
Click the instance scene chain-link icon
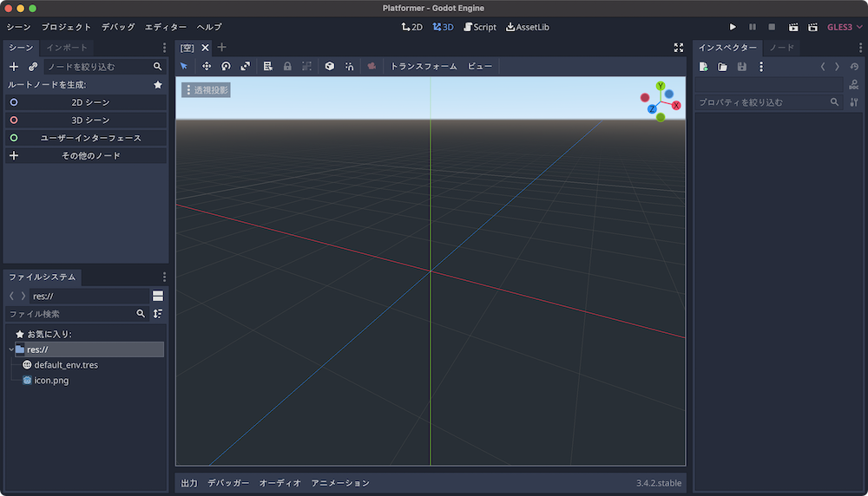(x=33, y=66)
